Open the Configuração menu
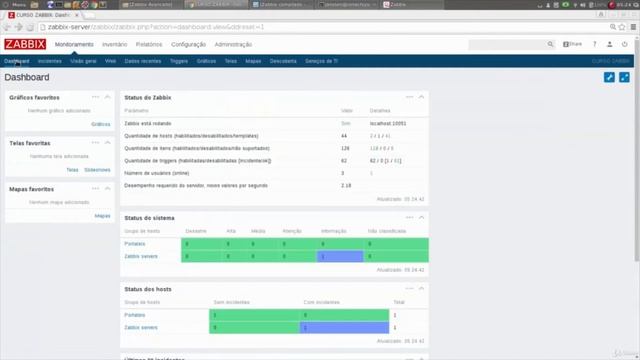The width and height of the screenshot is (640, 360). [189, 44]
